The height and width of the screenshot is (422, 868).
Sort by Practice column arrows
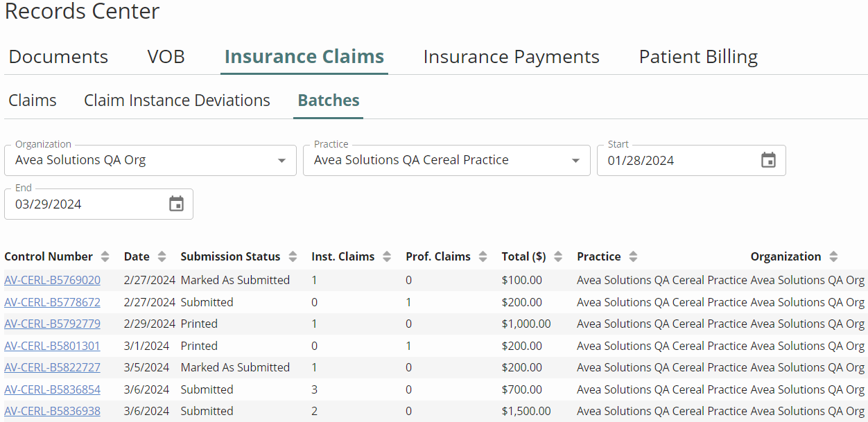click(x=633, y=256)
